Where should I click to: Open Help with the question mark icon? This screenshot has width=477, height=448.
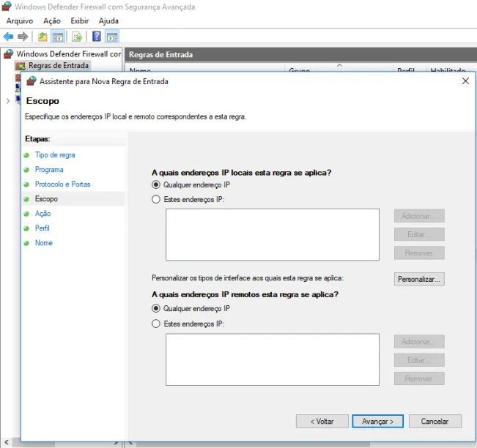pos(97,37)
